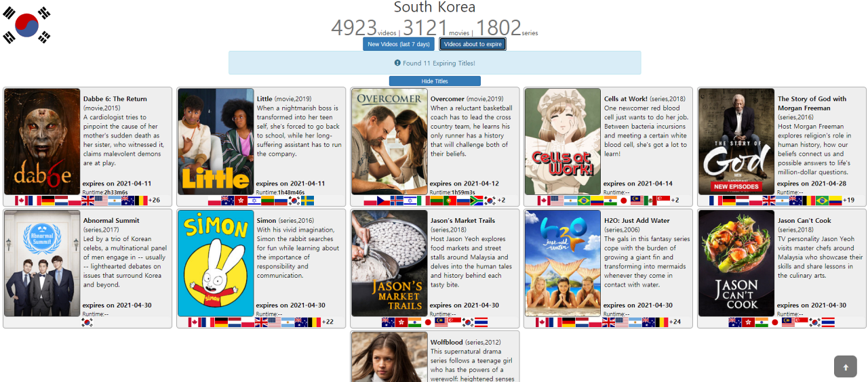
Task: Click the 'Found 11 Expiring Titles!' banner
Action: pos(435,63)
